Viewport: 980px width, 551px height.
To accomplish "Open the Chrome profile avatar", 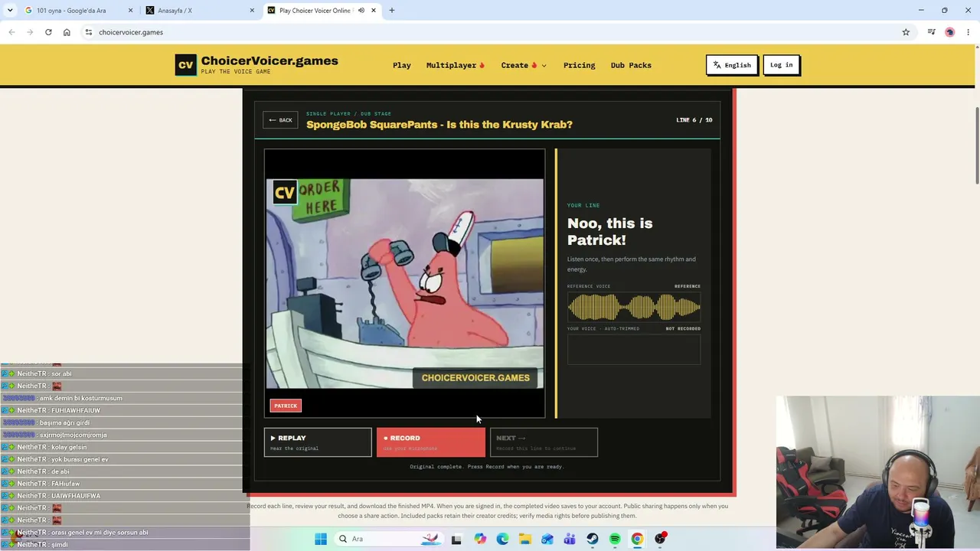I will pos(950,32).
